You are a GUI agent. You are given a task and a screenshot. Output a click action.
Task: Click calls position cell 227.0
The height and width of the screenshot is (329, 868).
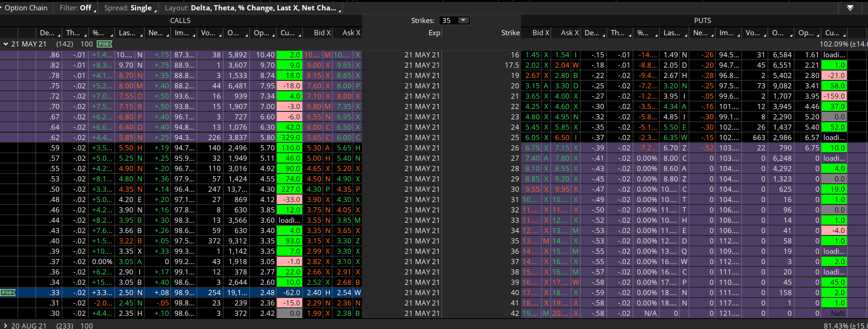pyautogui.click(x=289, y=189)
